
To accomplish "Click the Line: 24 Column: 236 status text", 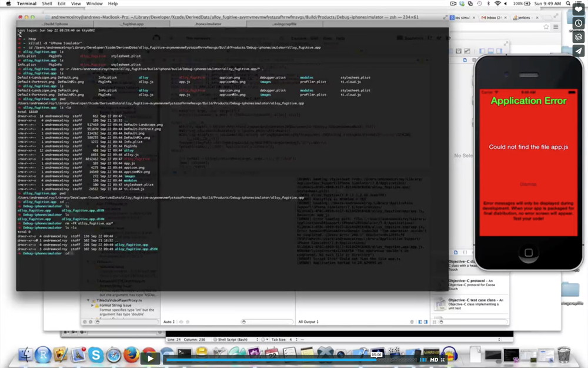I will point(186,340).
